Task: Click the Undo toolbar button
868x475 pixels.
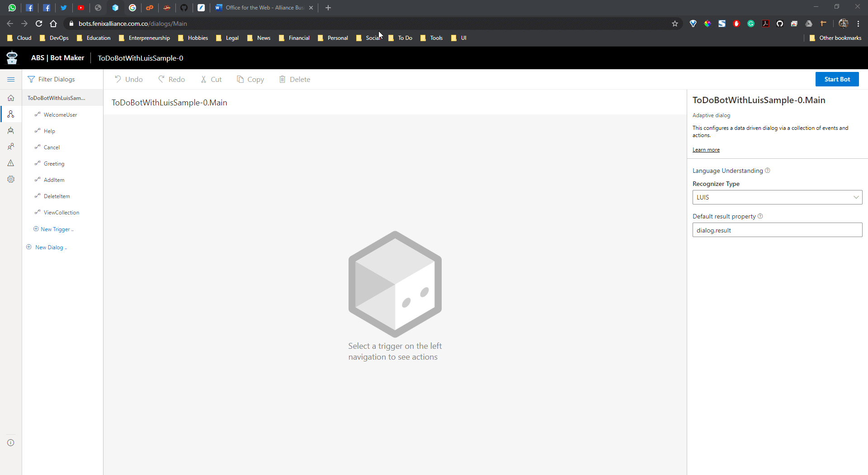Action: point(129,79)
